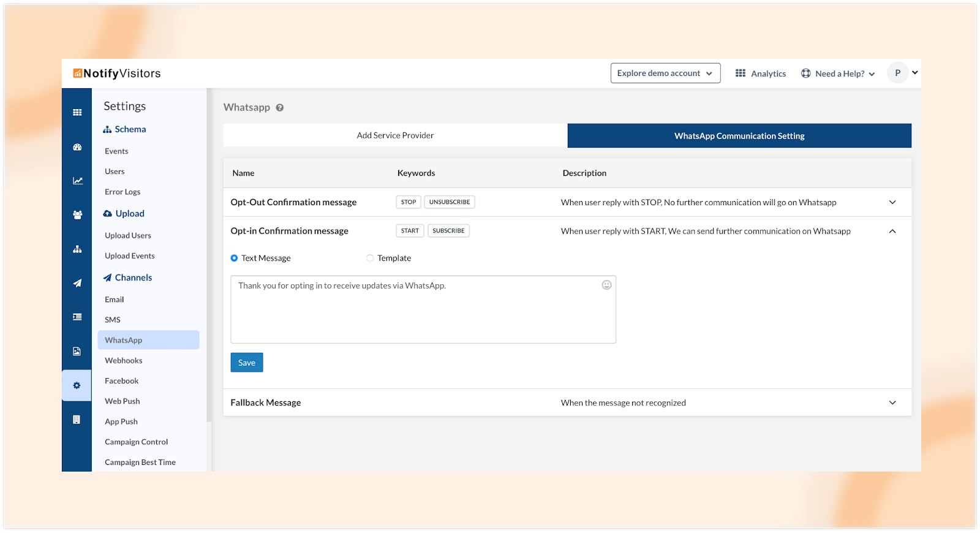The height and width of the screenshot is (533, 980).
Task: Open the line chart analytics sidebar icon
Action: click(x=77, y=181)
